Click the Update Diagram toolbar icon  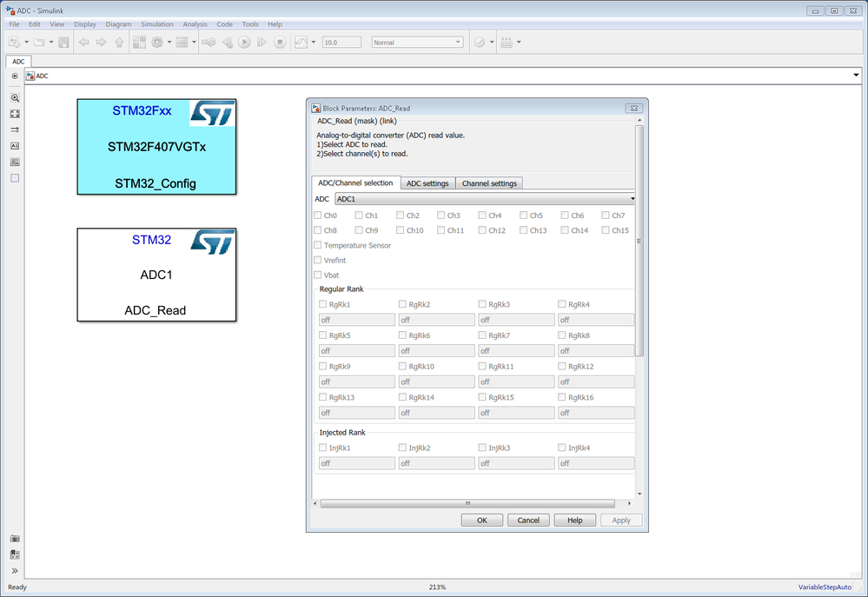coord(209,42)
